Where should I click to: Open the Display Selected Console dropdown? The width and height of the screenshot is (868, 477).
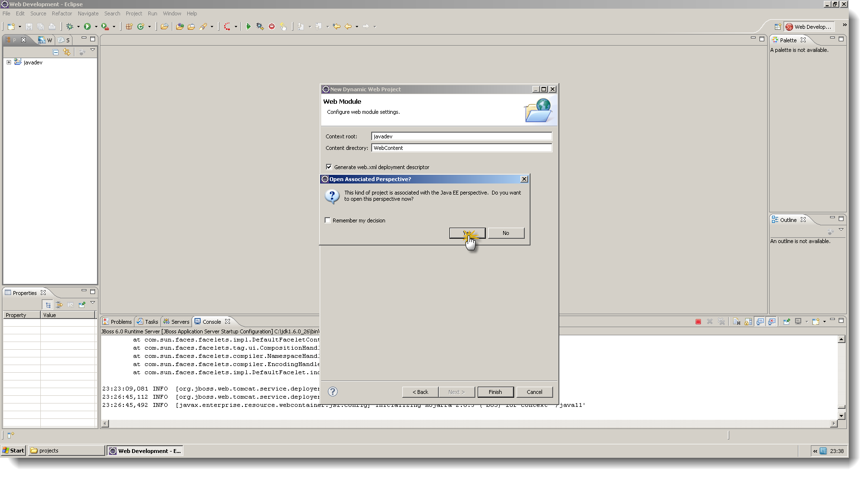click(x=807, y=321)
